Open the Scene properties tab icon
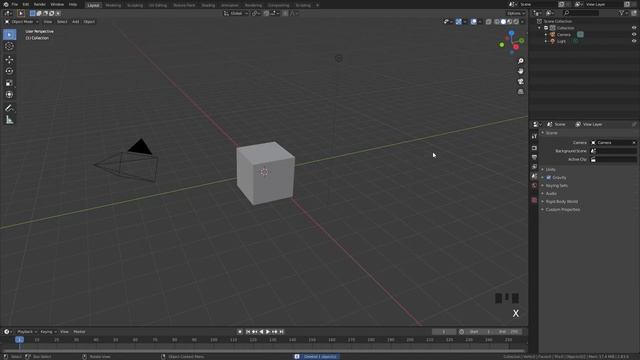Screen dimensions: 640x360 coord(534,176)
